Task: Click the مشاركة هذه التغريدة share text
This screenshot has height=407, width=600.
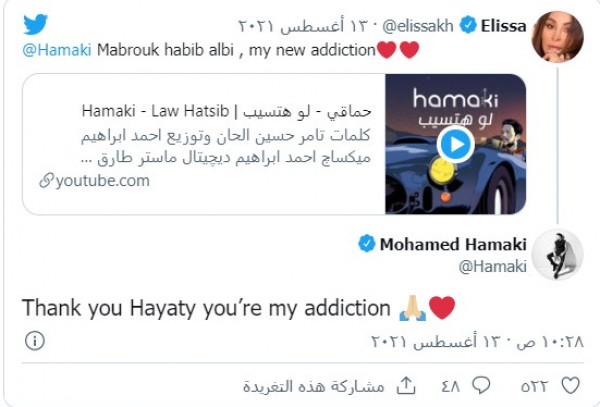Action: [x=314, y=386]
